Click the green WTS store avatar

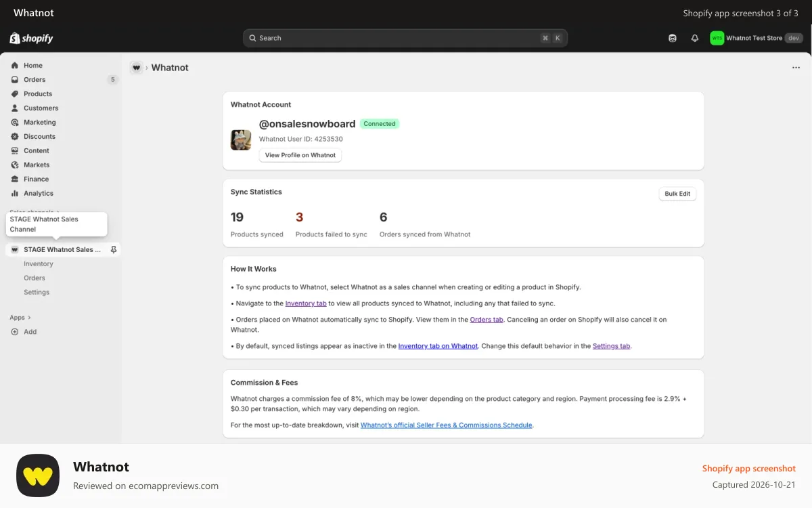point(717,38)
